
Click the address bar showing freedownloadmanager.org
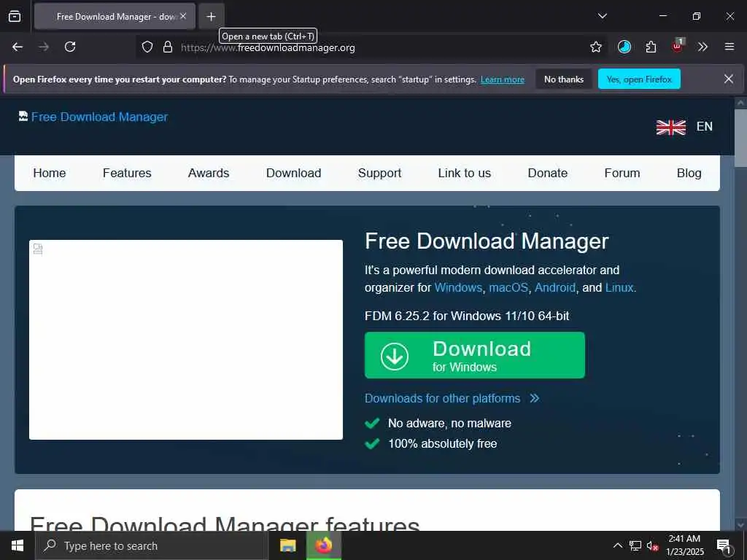point(371,47)
